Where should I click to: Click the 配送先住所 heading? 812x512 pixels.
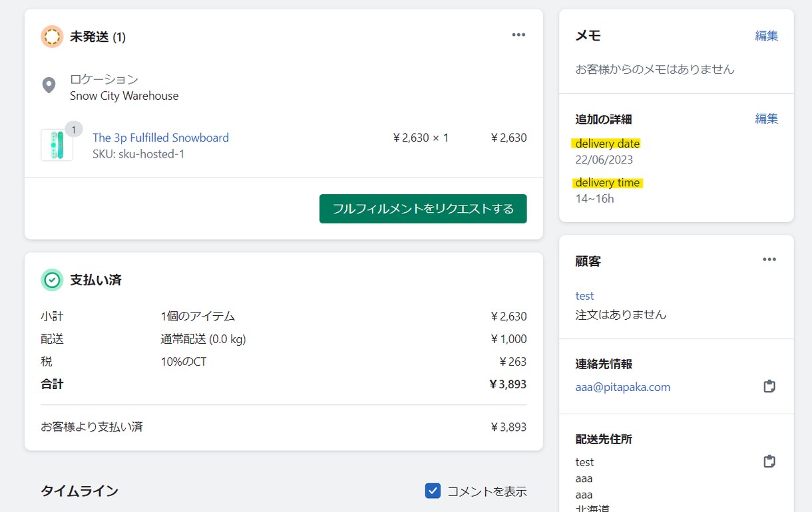604,439
